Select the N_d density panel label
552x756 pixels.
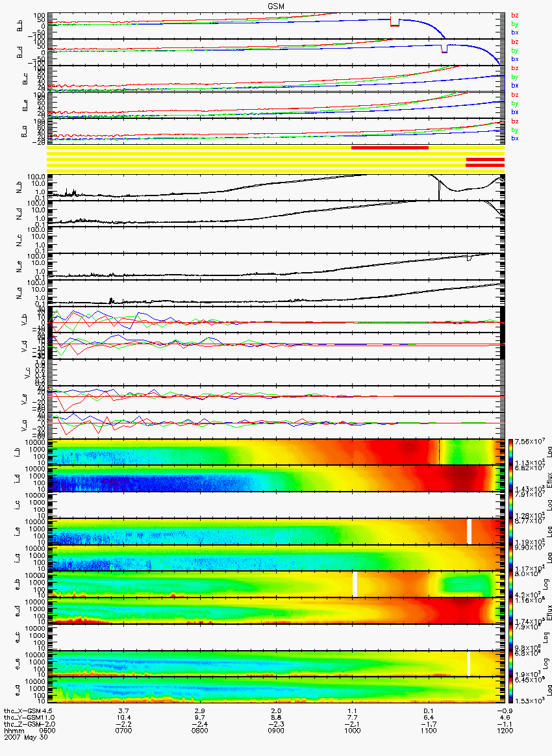(x=19, y=213)
